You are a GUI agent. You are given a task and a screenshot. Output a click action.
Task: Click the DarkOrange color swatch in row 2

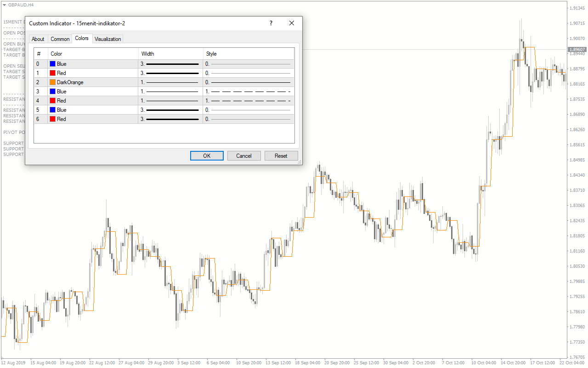53,82
